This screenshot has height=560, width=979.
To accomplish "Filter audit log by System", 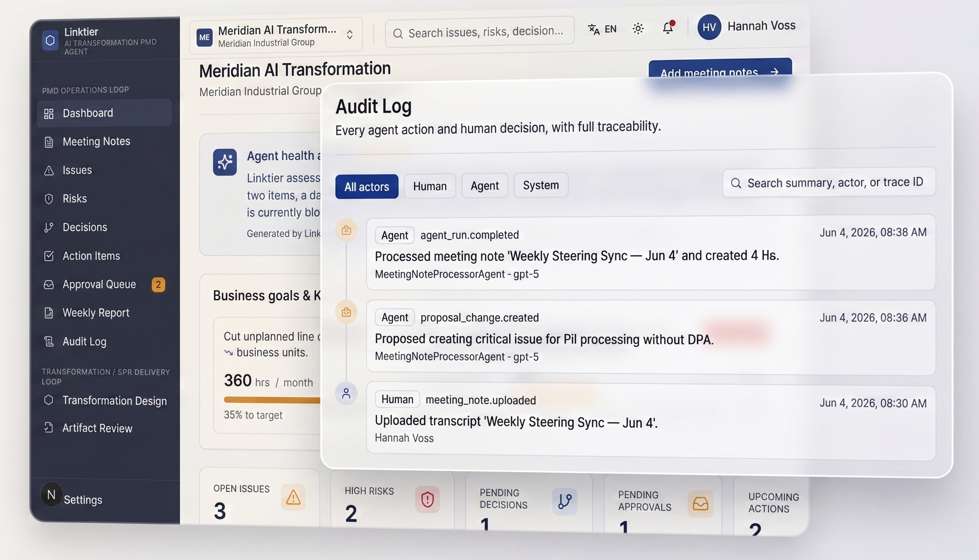I will (x=541, y=185).
